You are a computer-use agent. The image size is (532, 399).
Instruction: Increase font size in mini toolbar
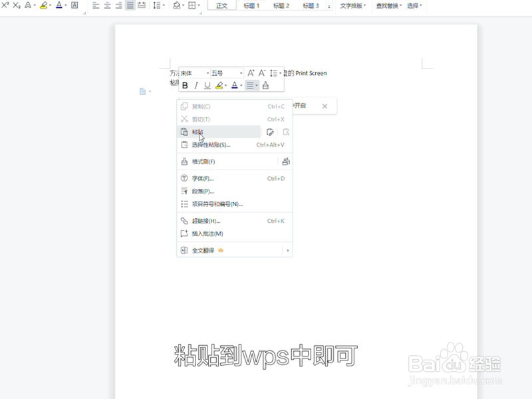point(251,73)
